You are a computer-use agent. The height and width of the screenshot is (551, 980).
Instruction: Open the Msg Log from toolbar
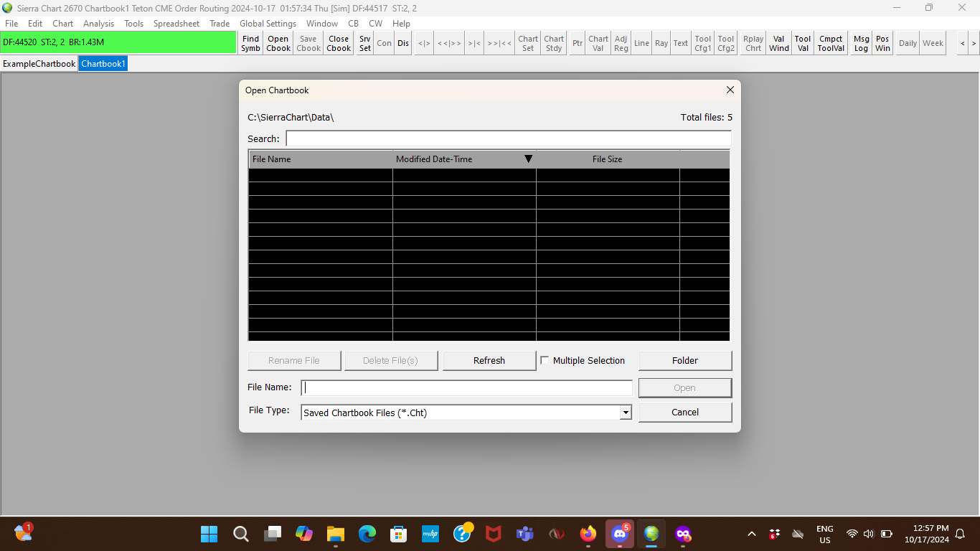(x=861, y=43)
